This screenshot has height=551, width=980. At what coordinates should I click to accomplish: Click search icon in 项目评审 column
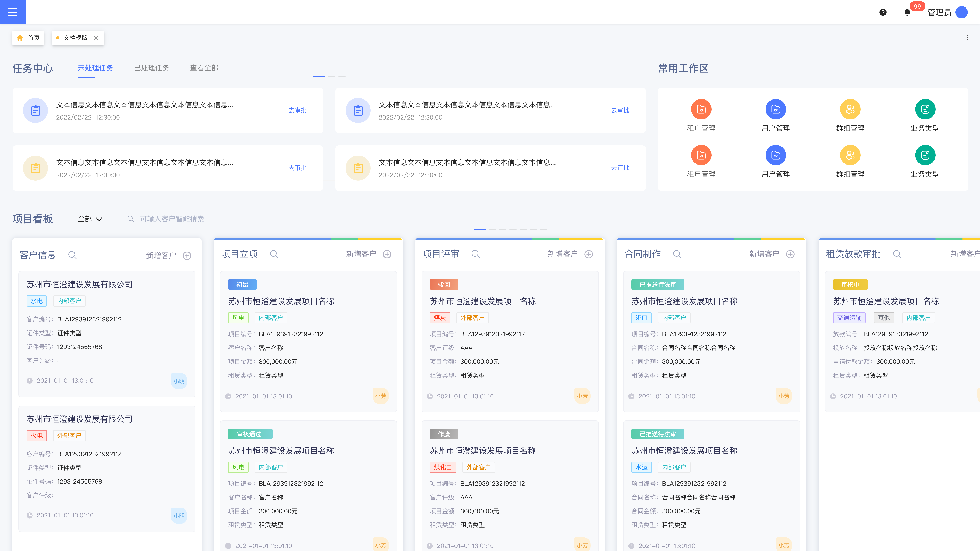pyautogui.click(x=476, y=254)
